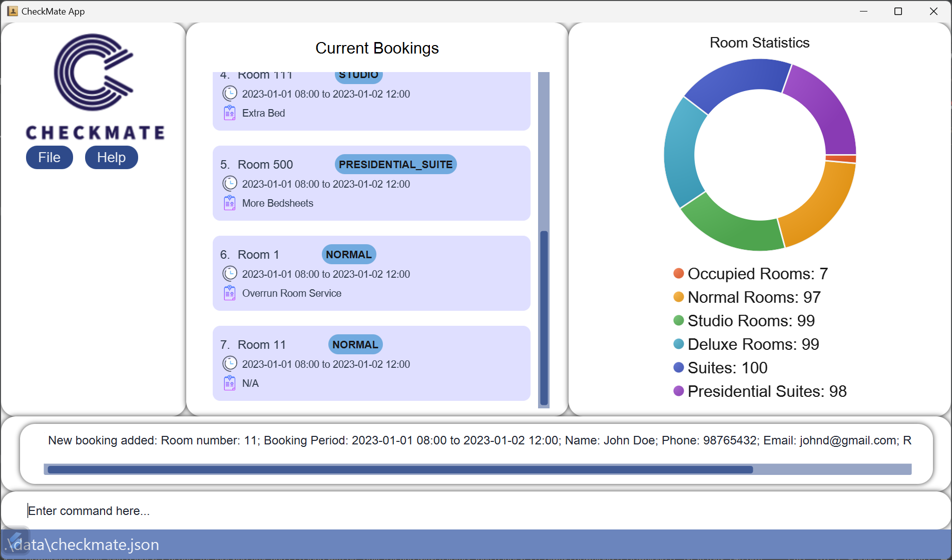The width and height of the screenshot is (952, 560).
Task: Click the Occupied Rooms: 7 label
Action: point(758,274)
